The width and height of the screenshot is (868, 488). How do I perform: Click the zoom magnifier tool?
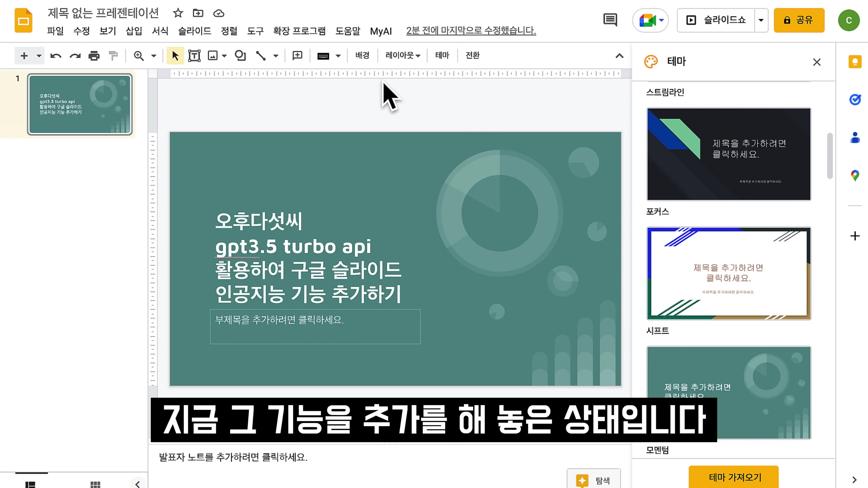tap(139, 56)
